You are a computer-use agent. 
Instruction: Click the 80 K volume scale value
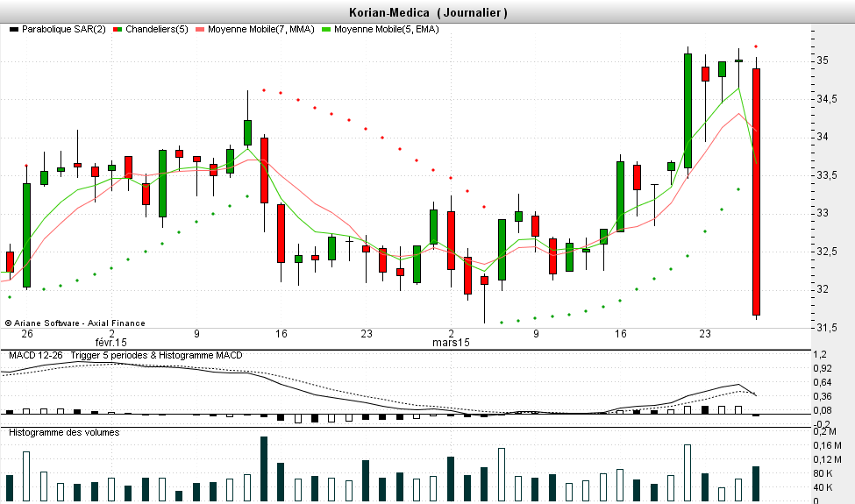[x=823, y=473]
